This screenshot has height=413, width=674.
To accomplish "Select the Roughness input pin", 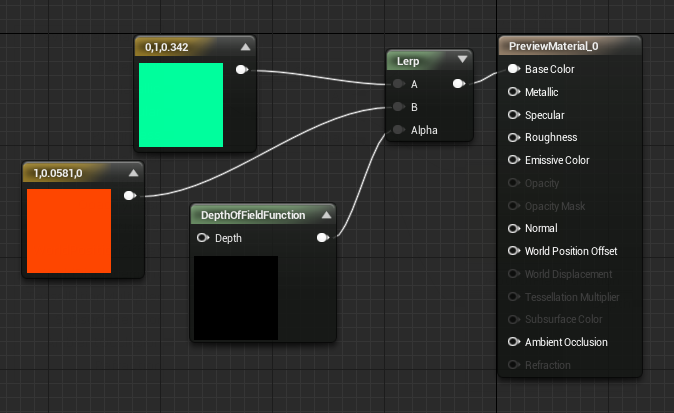I will coord(514,138).
